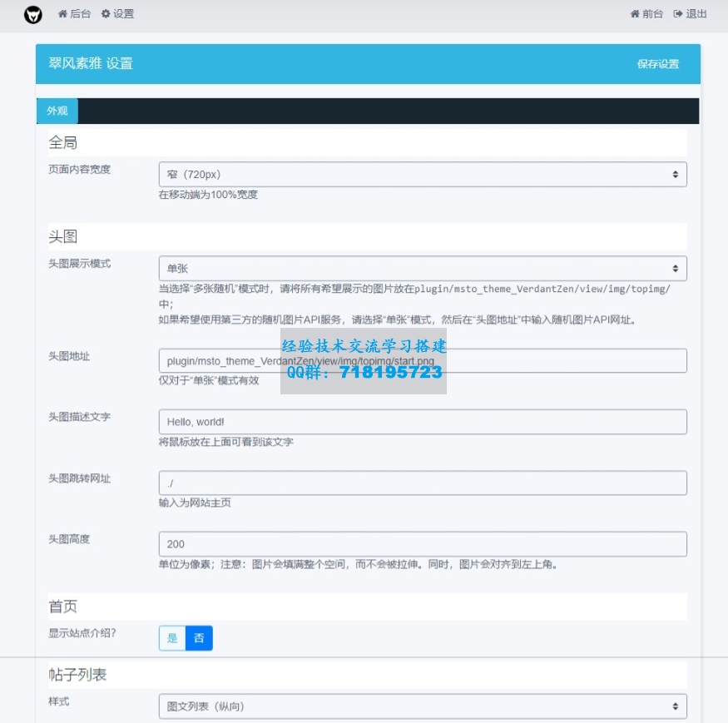Focus the 头图跳转网址 text box

(423, 483)
